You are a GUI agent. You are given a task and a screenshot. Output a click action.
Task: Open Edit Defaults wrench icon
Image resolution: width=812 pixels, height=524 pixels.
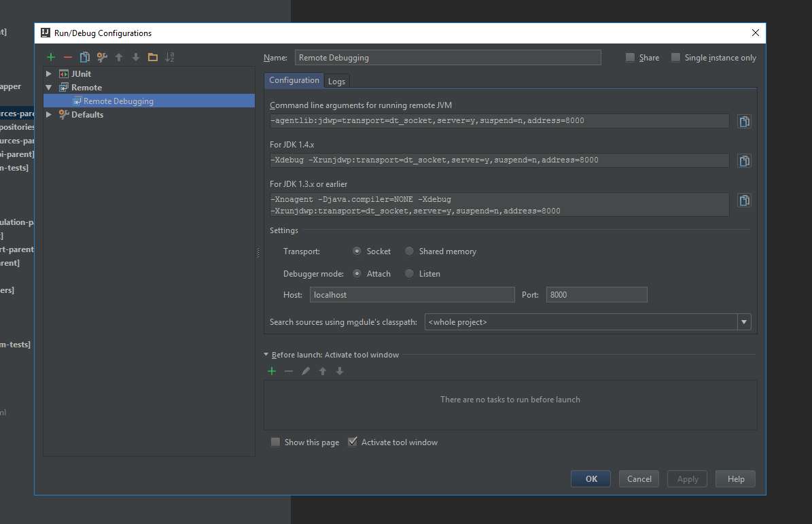[102, 58]
